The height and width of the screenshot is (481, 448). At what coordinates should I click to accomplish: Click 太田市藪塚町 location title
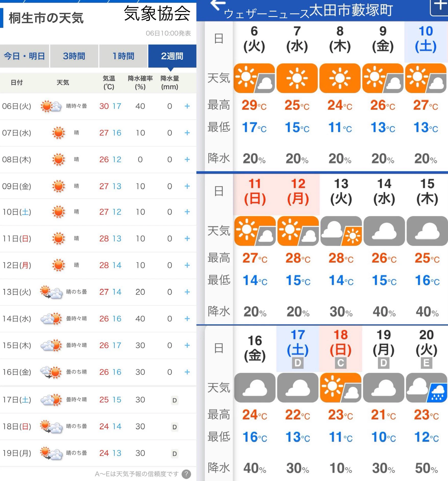pos(351,11)
